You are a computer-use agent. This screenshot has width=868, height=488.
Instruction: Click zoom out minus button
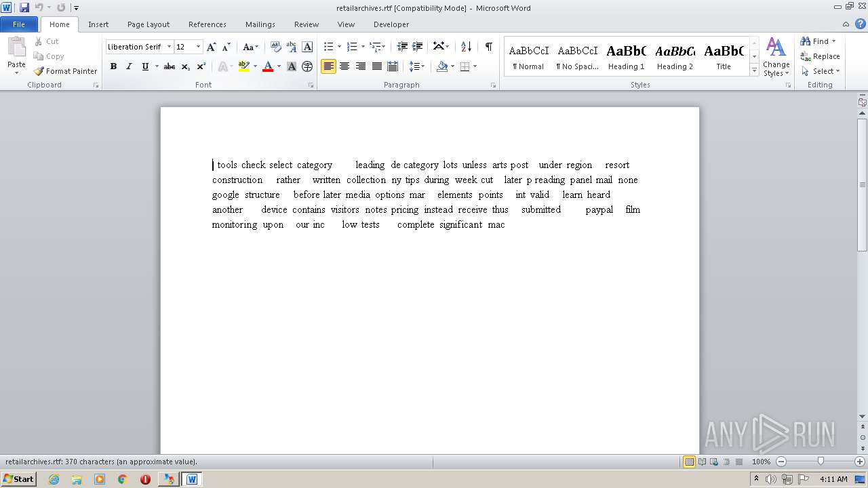coord(781,462)
